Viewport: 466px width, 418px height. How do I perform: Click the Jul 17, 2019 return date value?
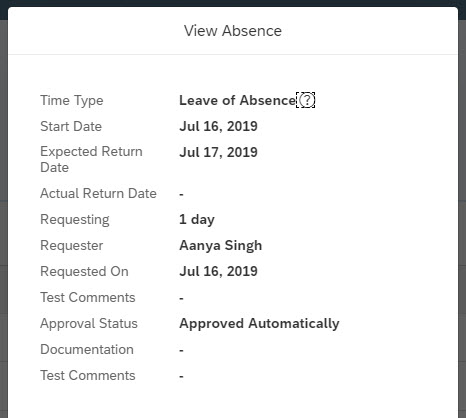(x=218, y=152)
